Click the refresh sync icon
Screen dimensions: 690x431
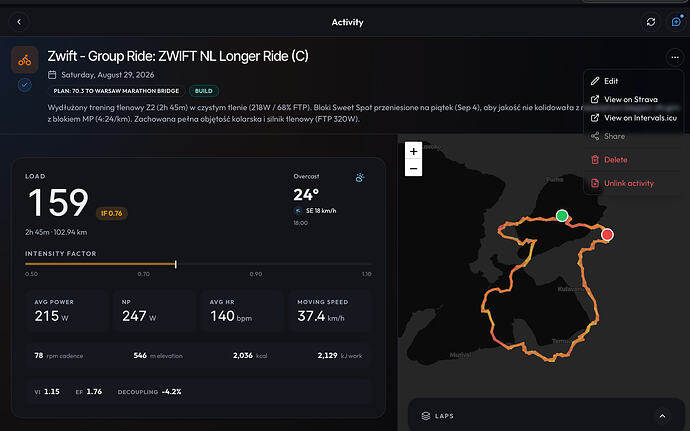pyautogui.click(x=651, y=22)
